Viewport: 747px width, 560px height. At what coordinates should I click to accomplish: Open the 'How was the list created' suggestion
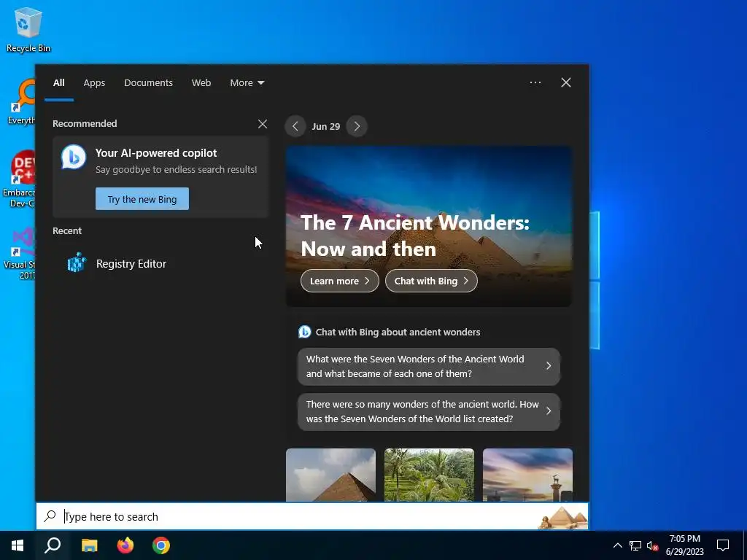[429, 411]
